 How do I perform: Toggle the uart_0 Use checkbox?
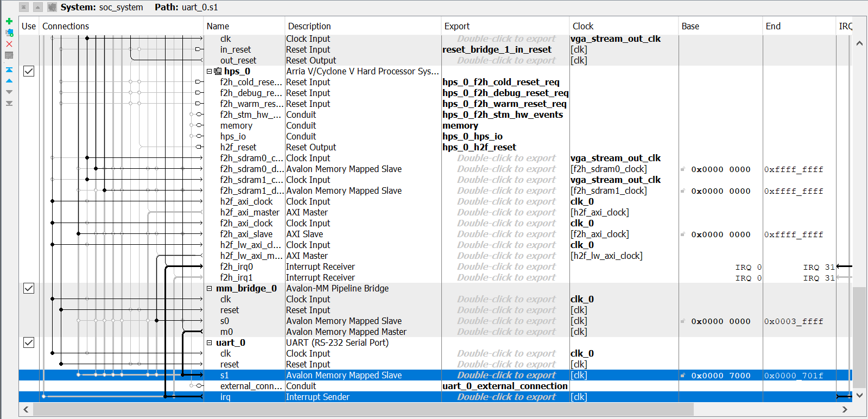pos(29,342)
